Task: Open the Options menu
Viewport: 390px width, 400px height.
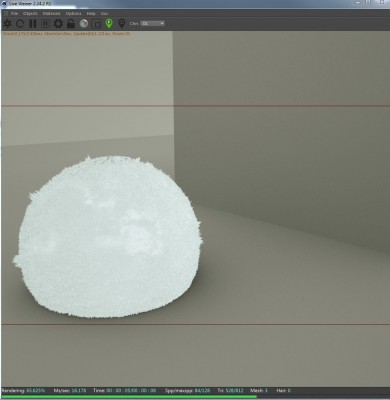Action: pos(73,14)
